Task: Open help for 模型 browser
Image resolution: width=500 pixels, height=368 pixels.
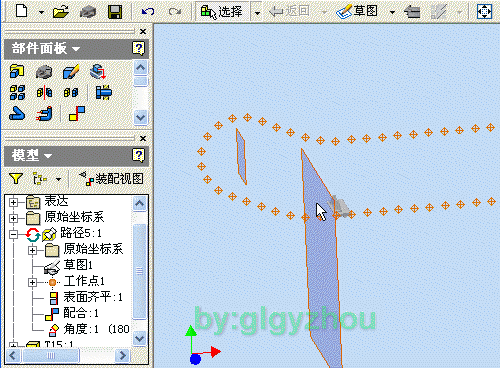Action: (138, 156)
